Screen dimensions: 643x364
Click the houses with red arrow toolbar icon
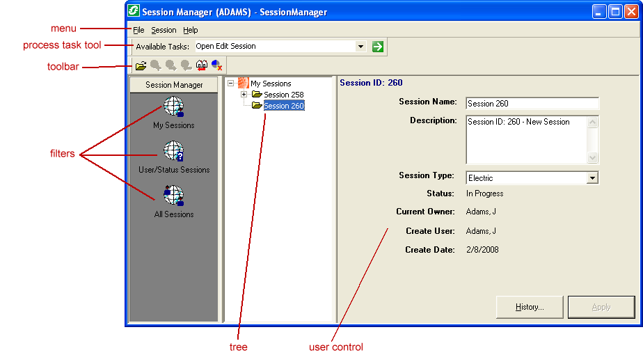pos(202,65)
